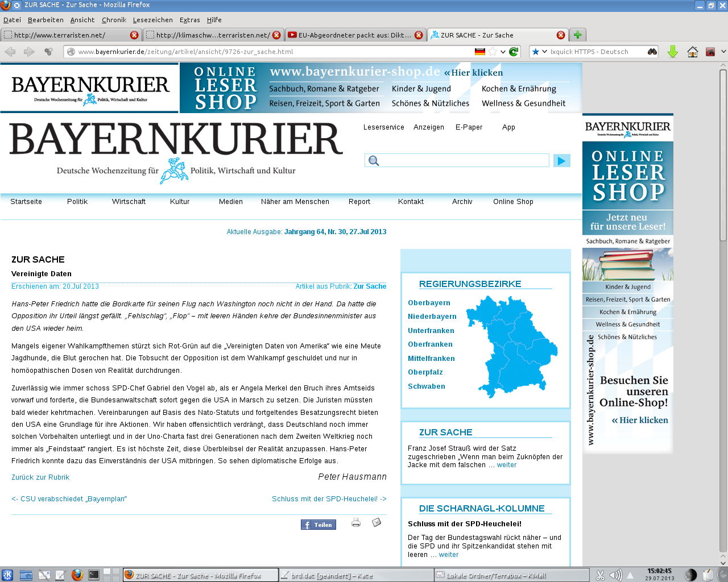Open address bar history dropdown arrow
The width and height of the screenshot is (728, 582).
503,52
